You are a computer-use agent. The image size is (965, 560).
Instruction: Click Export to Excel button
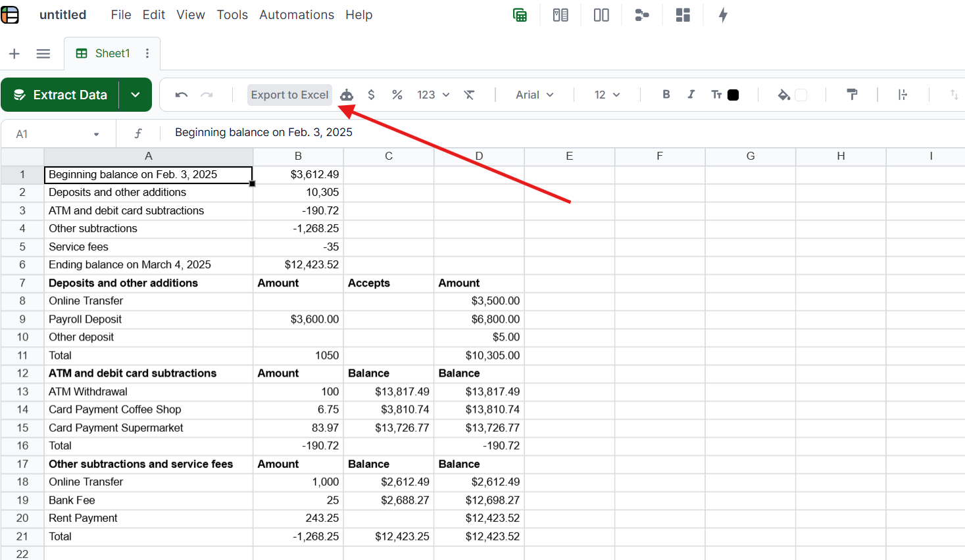[289, 95]
